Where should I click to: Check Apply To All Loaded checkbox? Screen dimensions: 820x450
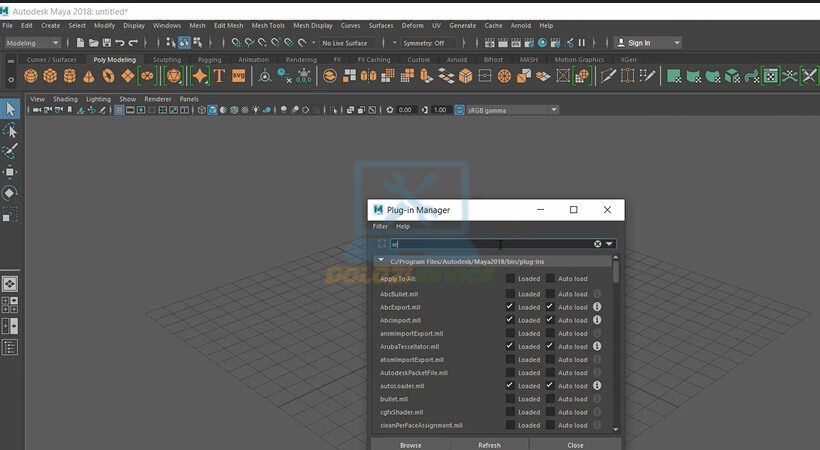(510, 278)
